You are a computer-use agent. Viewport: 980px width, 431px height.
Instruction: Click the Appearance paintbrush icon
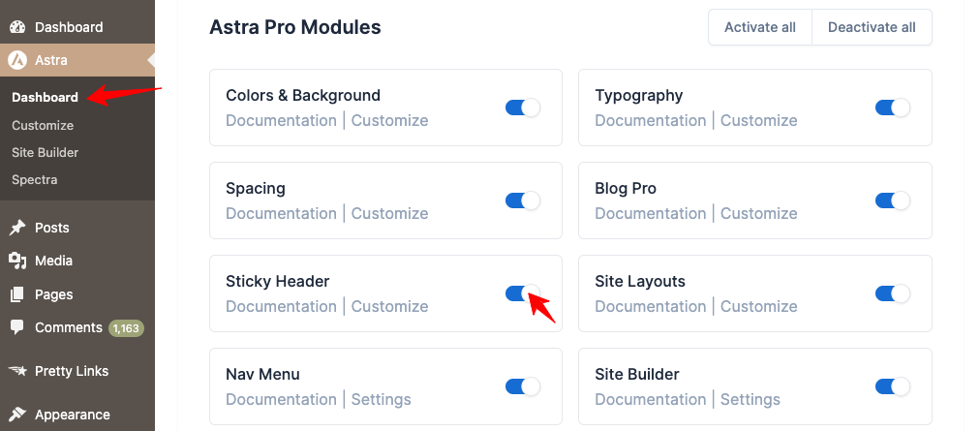coord(17,415)
